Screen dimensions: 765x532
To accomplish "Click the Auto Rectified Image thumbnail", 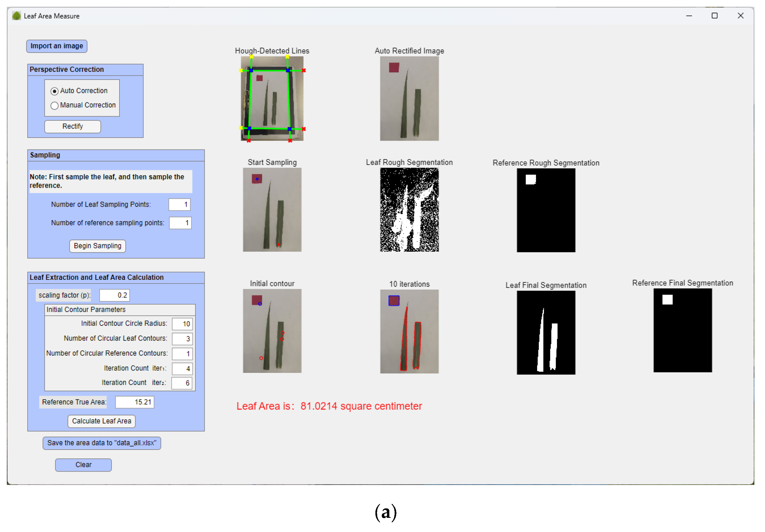I will click(x=409, y=99).
